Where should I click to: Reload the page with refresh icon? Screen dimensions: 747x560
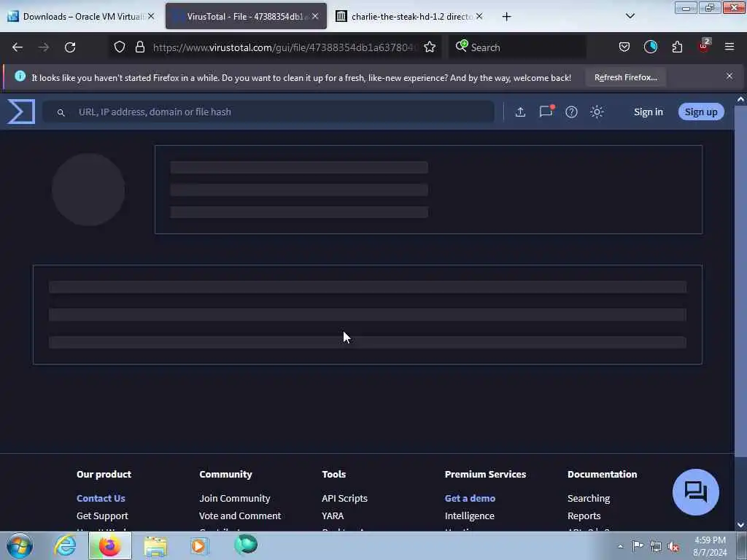70,47
